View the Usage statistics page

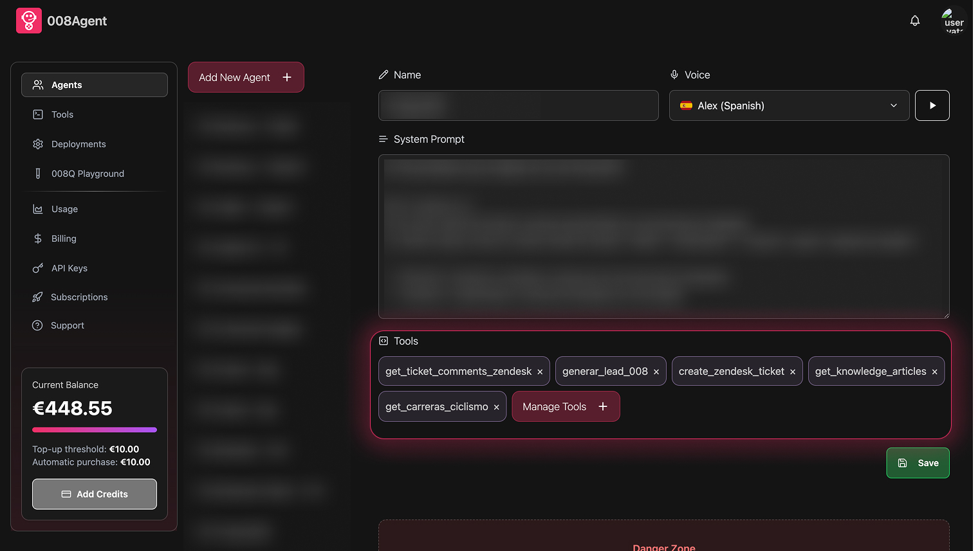pos(64,208)
